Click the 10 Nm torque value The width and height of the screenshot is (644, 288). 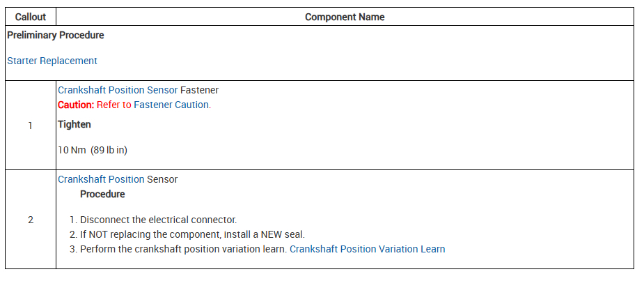coord(72,149)
